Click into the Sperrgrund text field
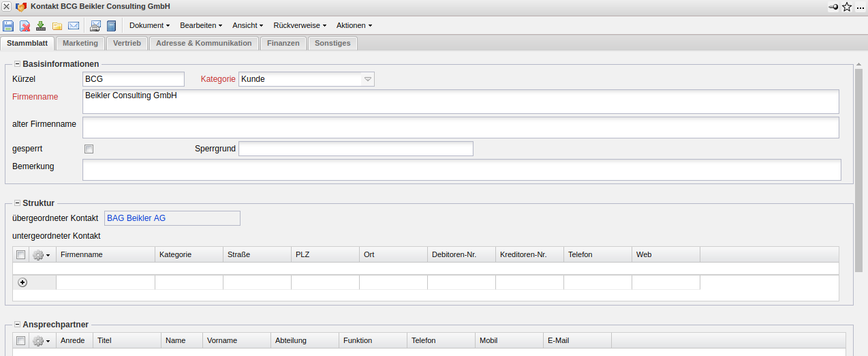 (355, 149)
